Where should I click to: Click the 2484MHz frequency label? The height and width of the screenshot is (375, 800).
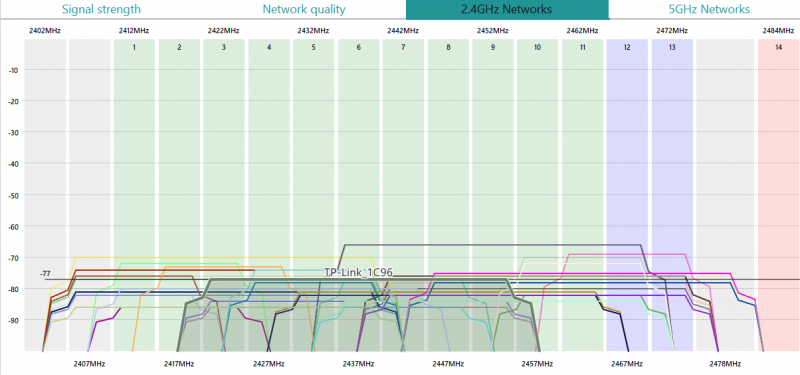779,31
